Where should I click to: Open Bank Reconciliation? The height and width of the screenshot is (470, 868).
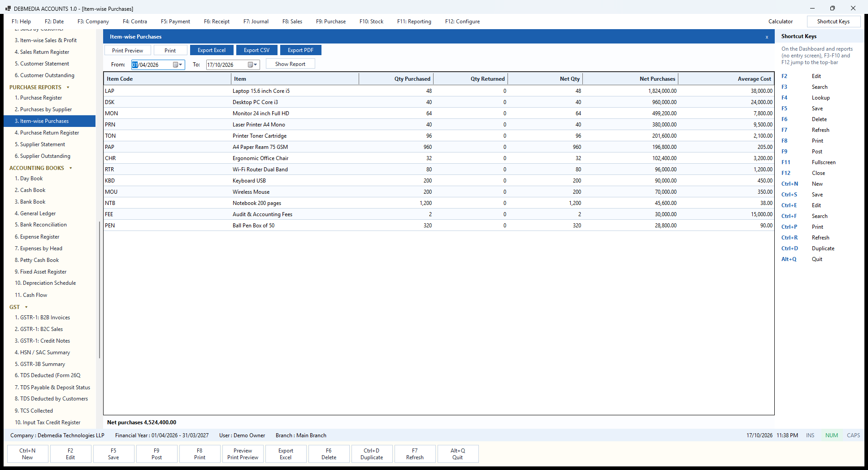49,225
